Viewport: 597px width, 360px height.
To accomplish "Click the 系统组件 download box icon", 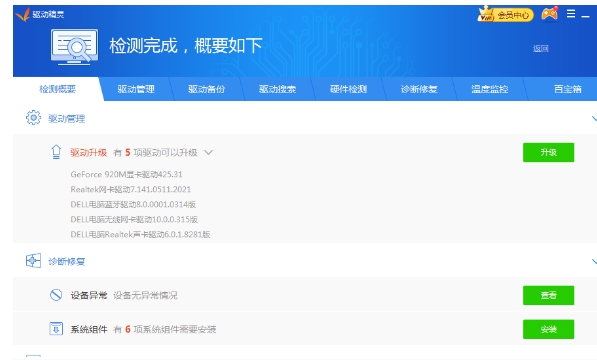I will (x=56, y=329).
